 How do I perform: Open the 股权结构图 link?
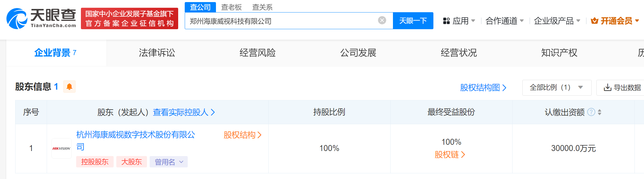483,88
